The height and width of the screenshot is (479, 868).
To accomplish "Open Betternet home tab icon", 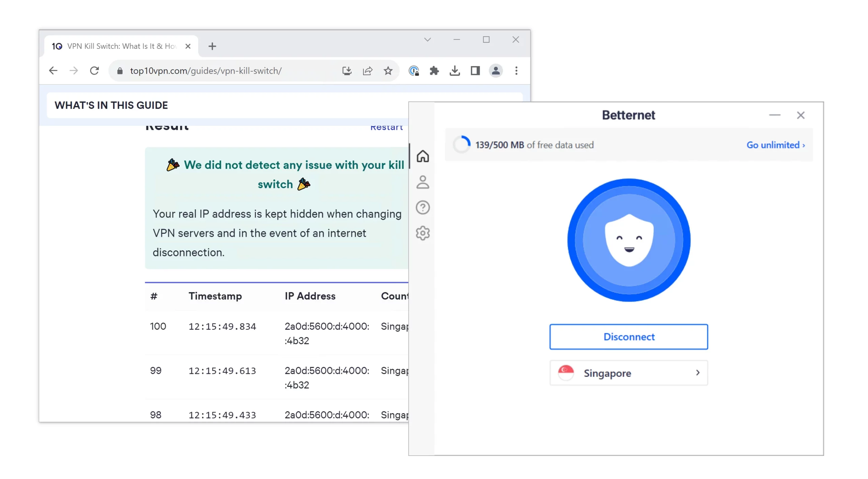I will [x=422, y=156].
